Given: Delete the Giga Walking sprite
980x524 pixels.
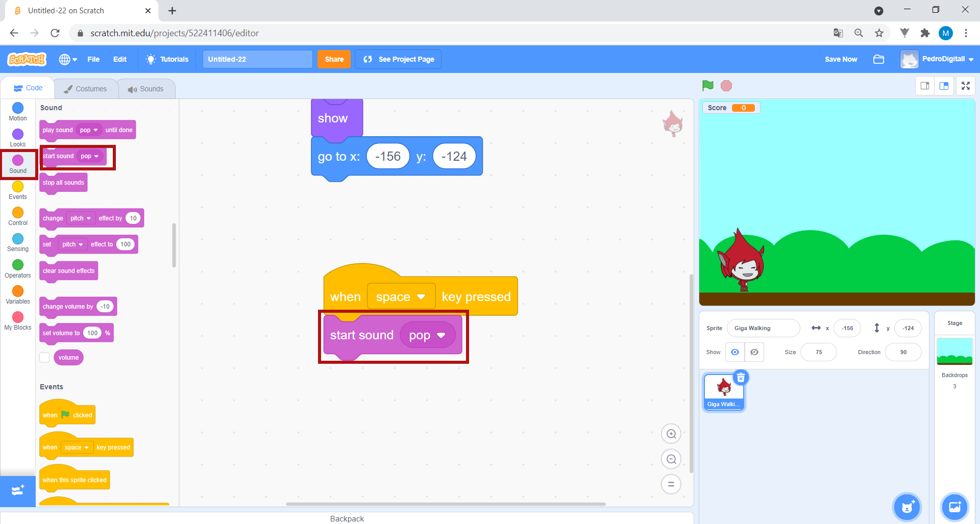Looking at the screenshot, I should 741,378.
